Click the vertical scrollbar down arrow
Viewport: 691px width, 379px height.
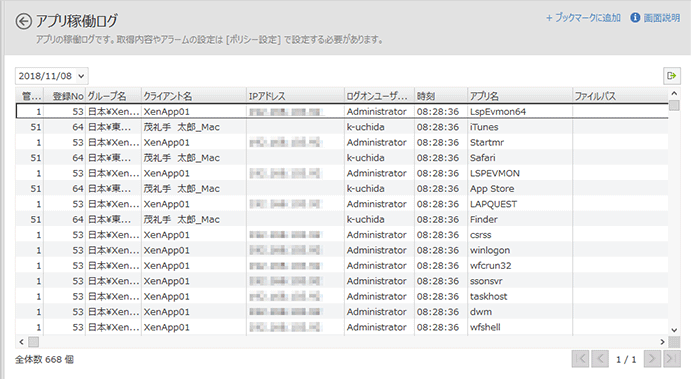tap(674, 330)
